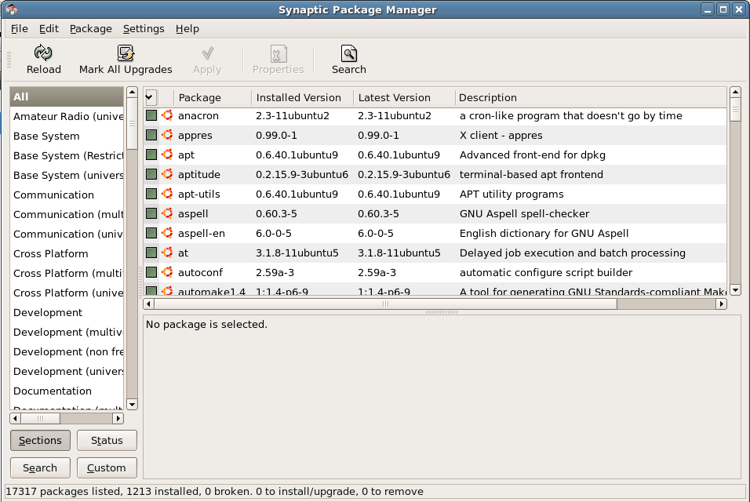
Task: Click the Ubuntu logo beside anacron
Action: (167, 115)
